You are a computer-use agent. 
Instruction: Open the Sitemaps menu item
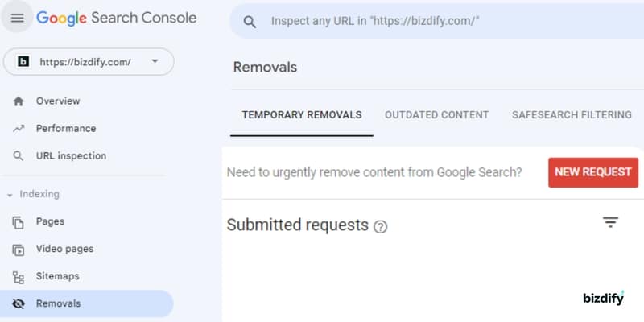click(x=57, y=276)
